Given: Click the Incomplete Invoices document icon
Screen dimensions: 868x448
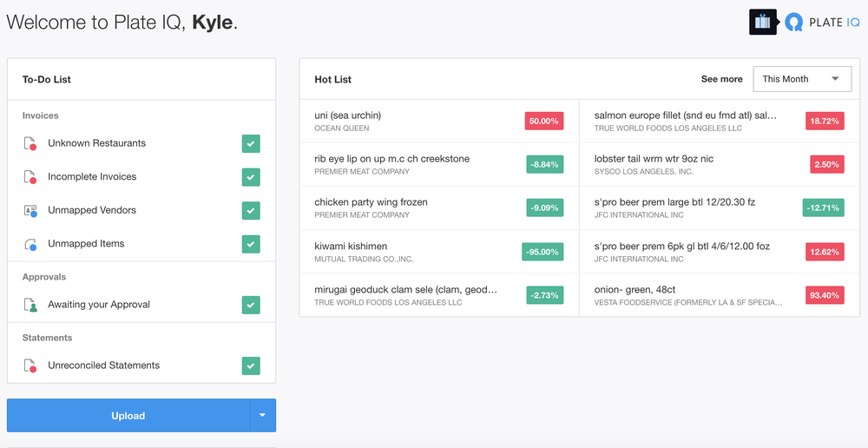Looking at the screenshot, I should pyautogui.click(x=30, y=177).
